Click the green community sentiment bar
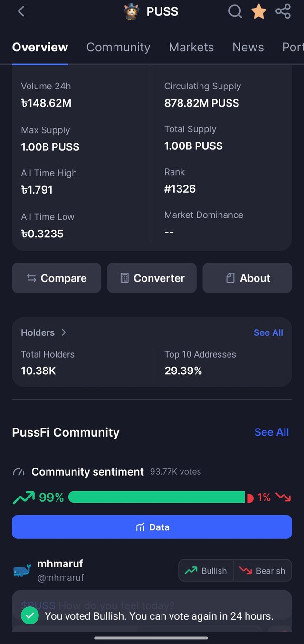Screen dimensions: 304x644 pos(156,498)
